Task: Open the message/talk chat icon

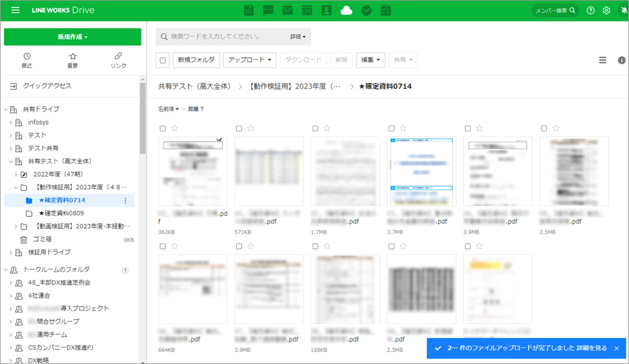Action: 268,10
